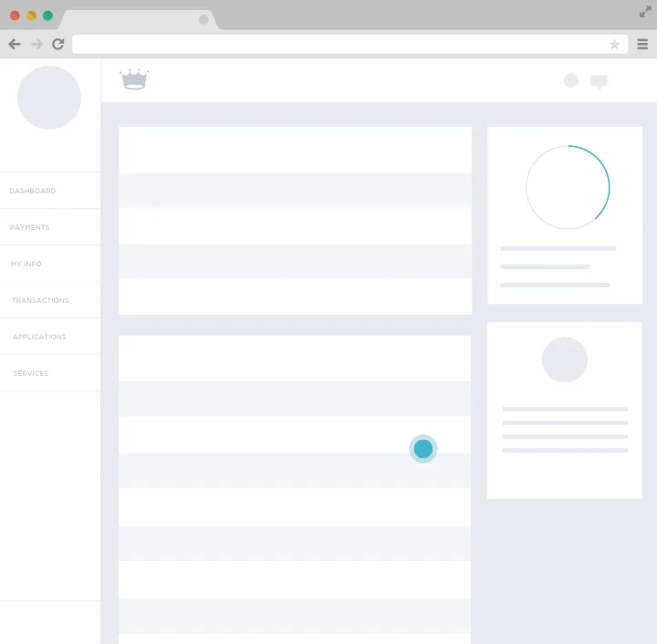Click the browser address bar

349,44
